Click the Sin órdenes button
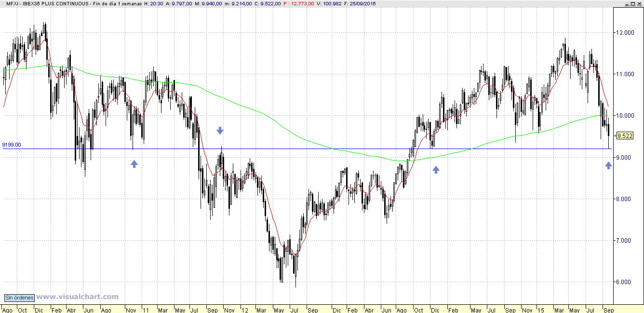 [20, 298]
